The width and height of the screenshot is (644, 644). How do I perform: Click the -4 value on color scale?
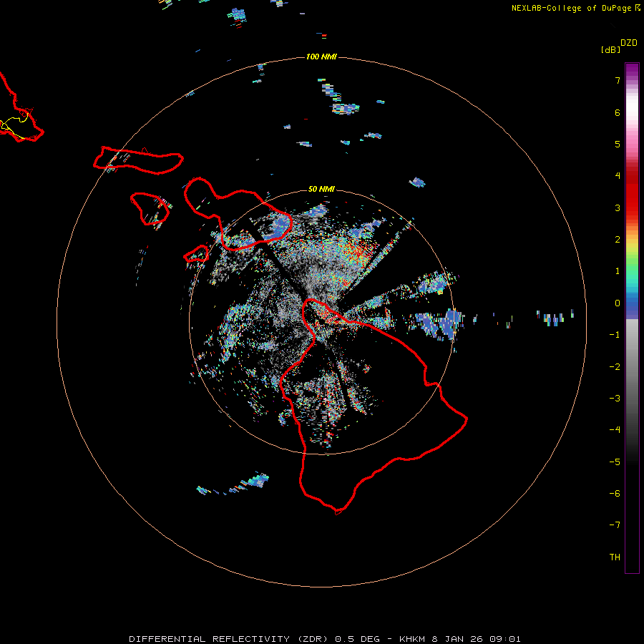coord(615,430)
